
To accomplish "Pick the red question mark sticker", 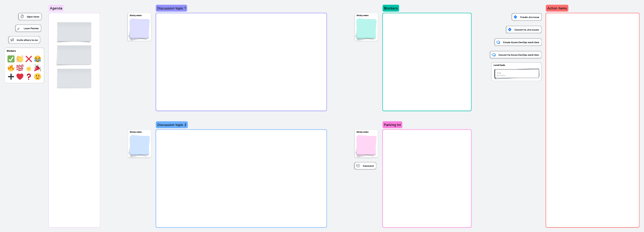I will click(29, 77).
